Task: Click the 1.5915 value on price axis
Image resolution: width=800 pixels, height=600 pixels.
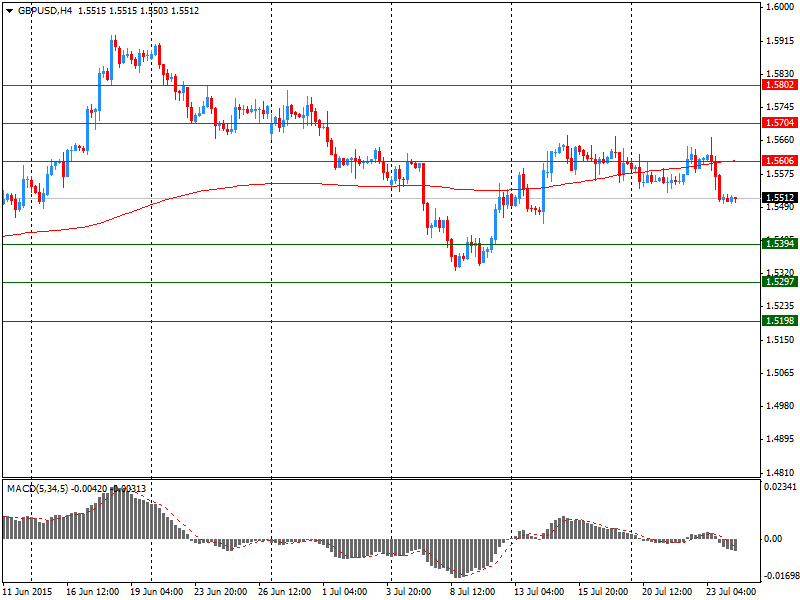Action: (x=780, y=41)
